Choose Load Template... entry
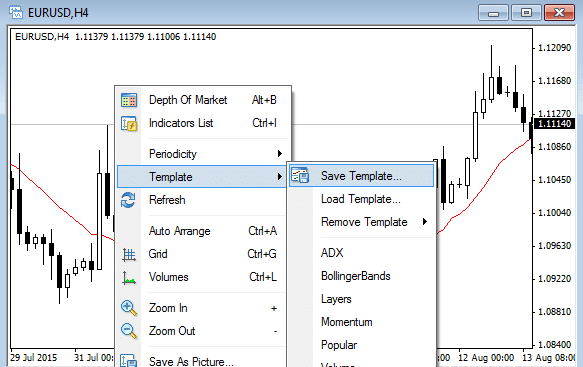This screenshot has height=367, width=583. click(x=361, y=199)
